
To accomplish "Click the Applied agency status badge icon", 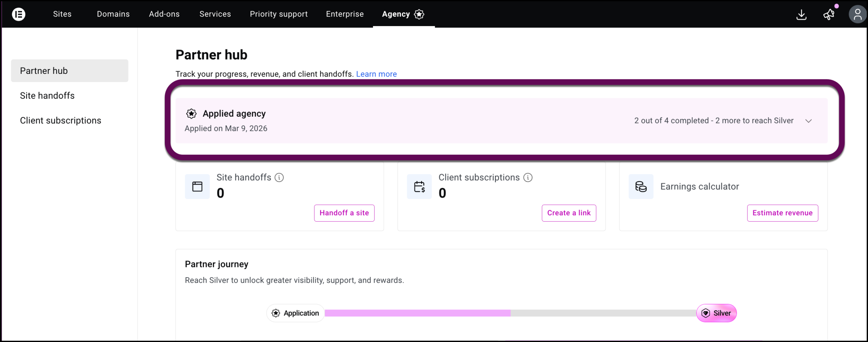I will coord(191,114).
